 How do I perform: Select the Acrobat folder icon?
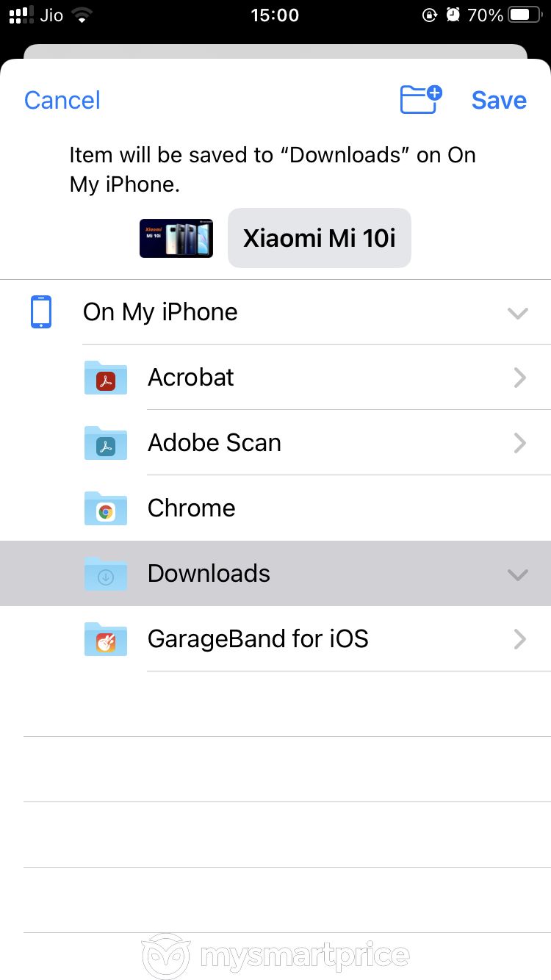106,378
